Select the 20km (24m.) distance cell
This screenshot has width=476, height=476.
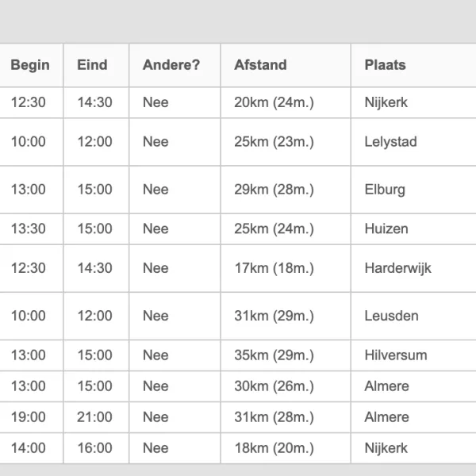pyautogui.click(x=286, y=102)
